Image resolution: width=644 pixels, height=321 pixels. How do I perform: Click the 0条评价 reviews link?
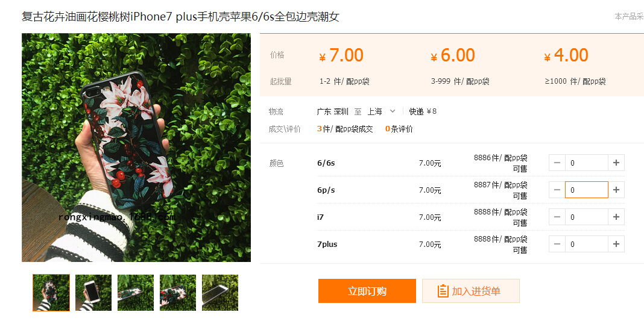pos(399,129)
